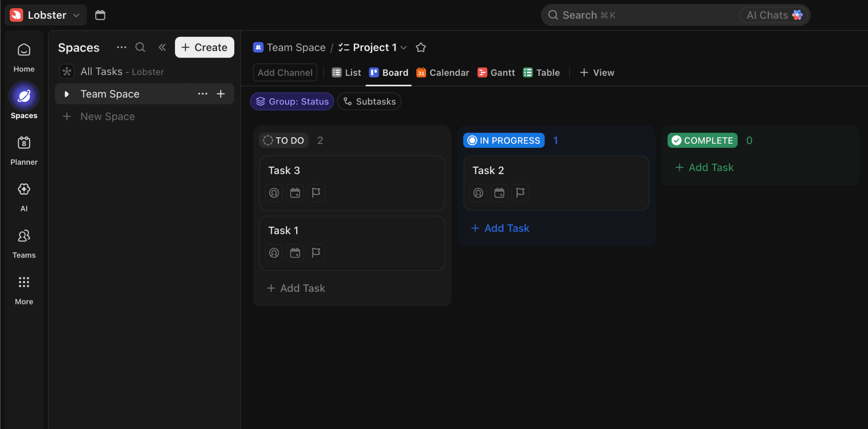This screenshot has height=429, width=868.
Task: Click the COMPLETE count '0'
Action: tap(749, 141)
